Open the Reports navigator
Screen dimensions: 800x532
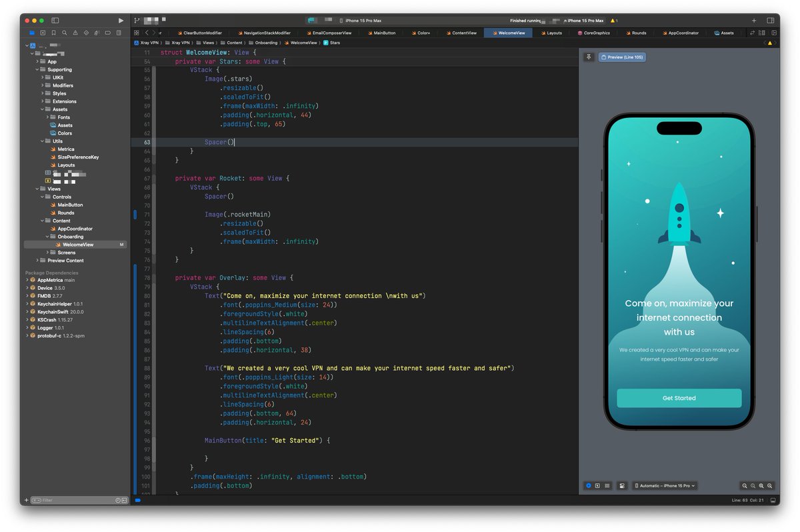(x=118, y=32)
